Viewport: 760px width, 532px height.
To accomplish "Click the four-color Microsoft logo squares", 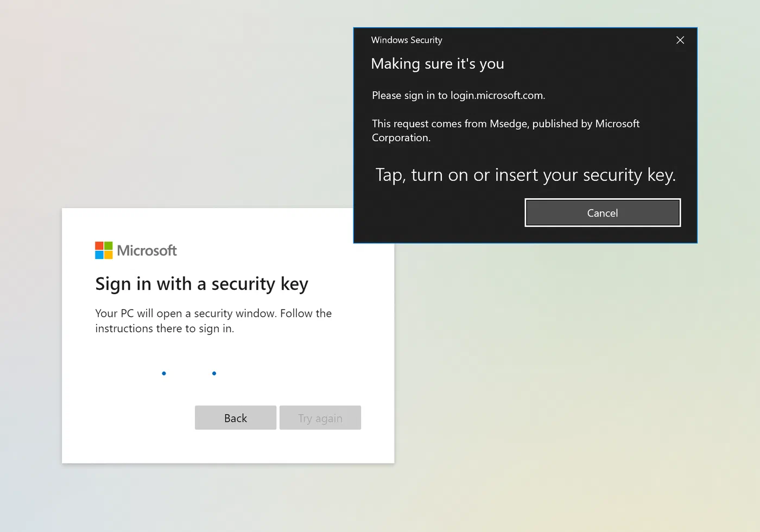I will tap(104, 250).
